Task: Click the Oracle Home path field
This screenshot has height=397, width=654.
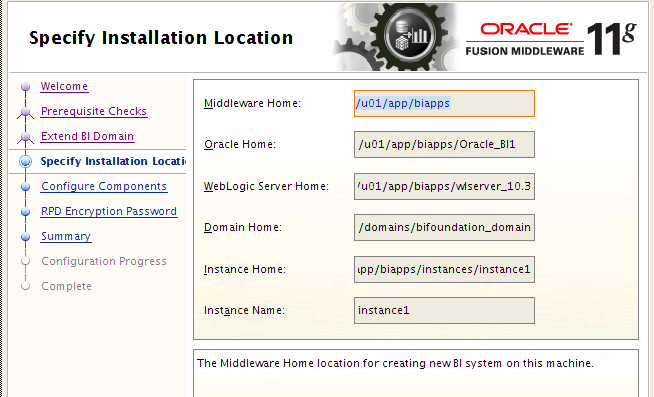Action: 444,145
